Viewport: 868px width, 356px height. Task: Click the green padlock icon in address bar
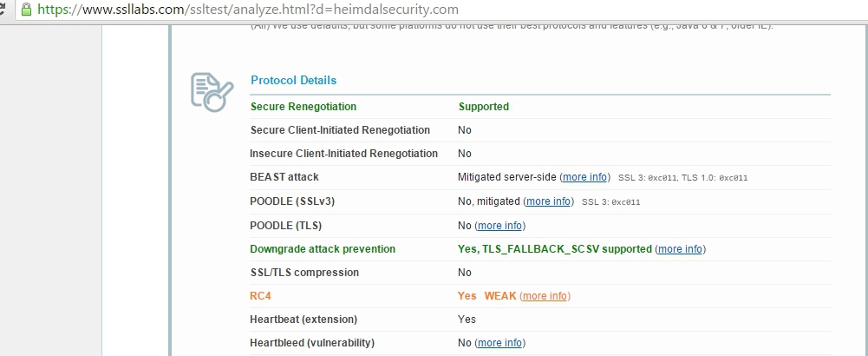point(27,10)
